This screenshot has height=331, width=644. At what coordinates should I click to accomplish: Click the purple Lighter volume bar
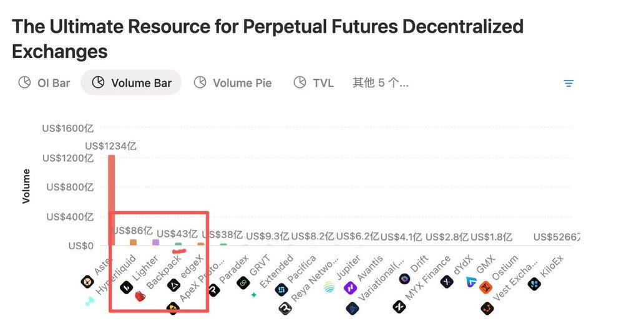point(155,242)
